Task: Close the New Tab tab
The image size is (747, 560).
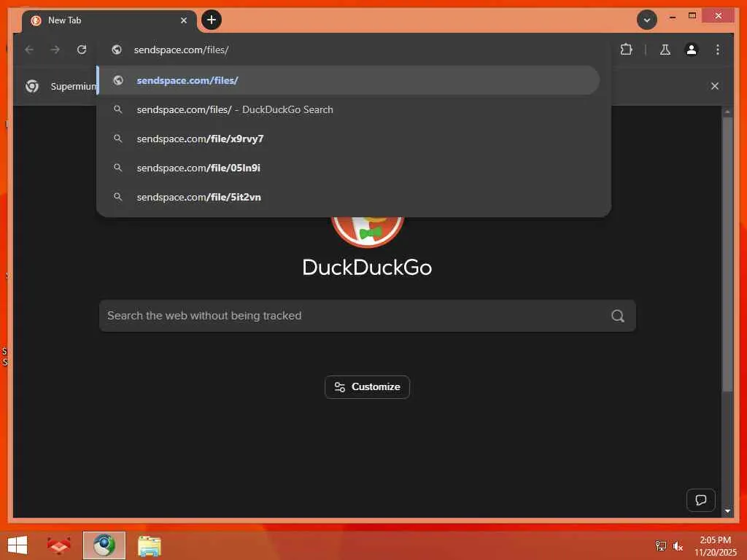Action: pos(183,20)
